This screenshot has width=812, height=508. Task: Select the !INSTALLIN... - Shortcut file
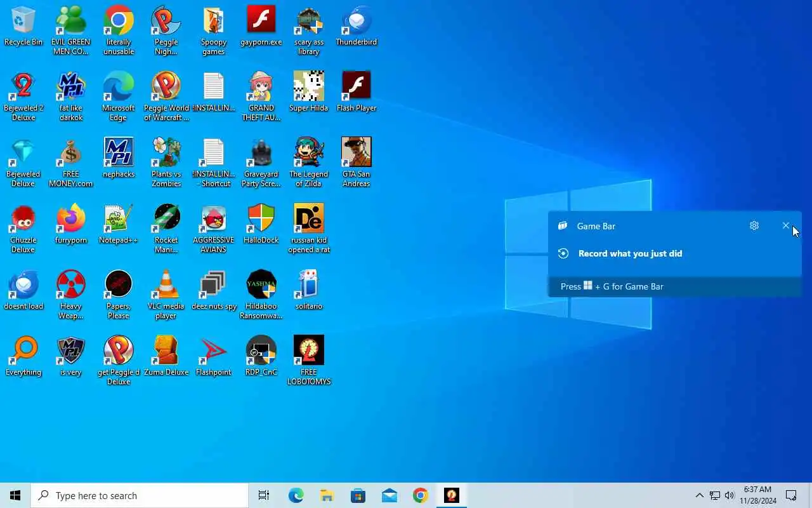click(214, 163)
